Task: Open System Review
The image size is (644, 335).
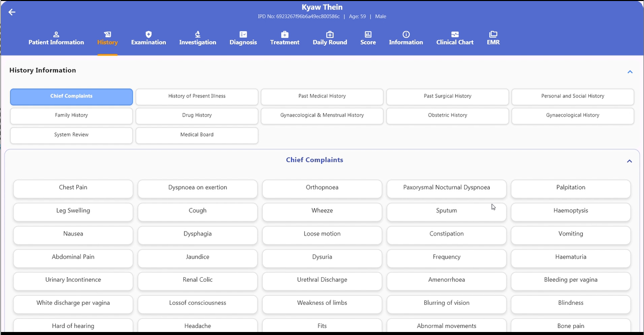Action: [x=71, y=135]
